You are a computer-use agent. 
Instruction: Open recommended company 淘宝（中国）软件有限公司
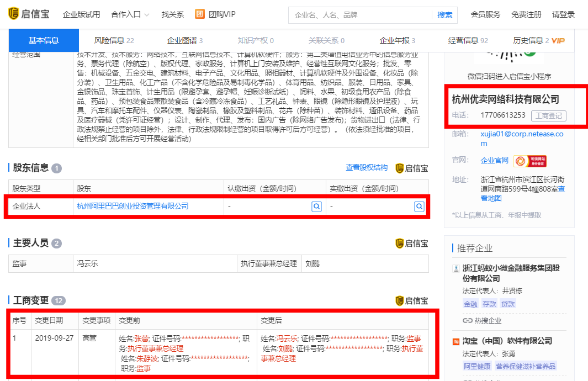pyautogui.click(x=507, y=341)
